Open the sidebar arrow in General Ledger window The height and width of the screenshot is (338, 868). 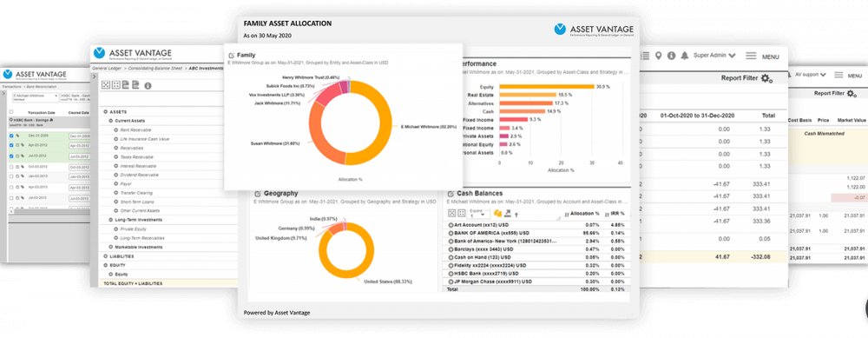tap(95, 77)
